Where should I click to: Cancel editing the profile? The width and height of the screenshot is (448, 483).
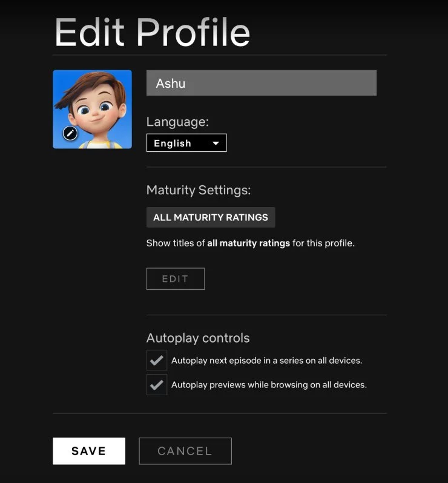coord(185,451)
